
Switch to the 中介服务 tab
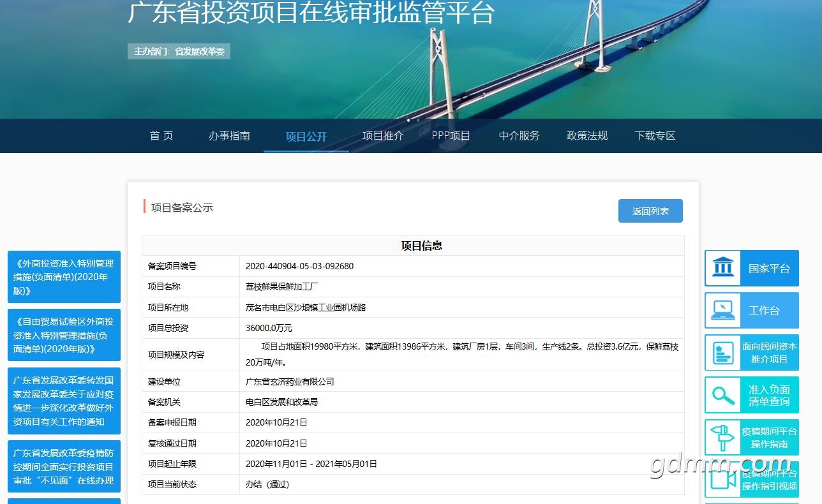pos(519,136)
